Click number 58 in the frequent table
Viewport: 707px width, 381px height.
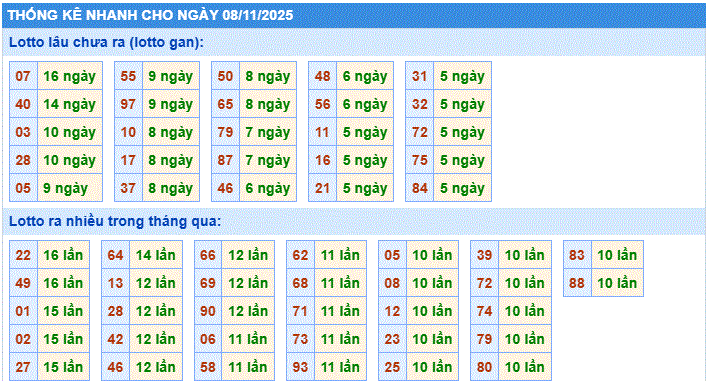point(208,367)
